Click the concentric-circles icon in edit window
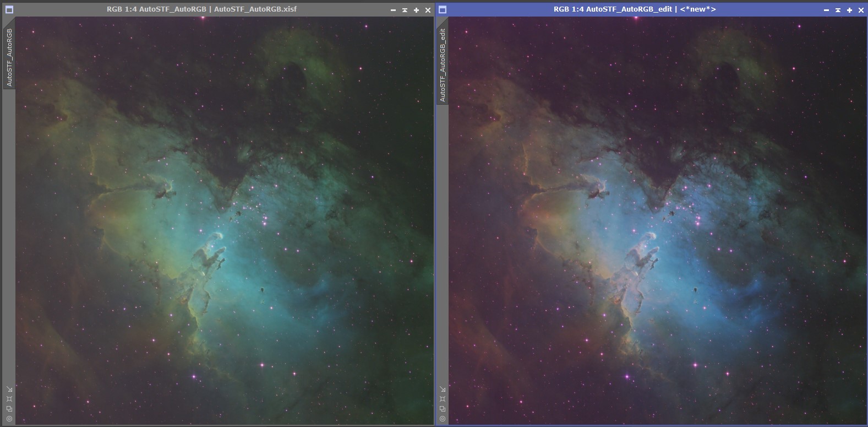Viewport: 868px width, 427px height. [443, 419]
